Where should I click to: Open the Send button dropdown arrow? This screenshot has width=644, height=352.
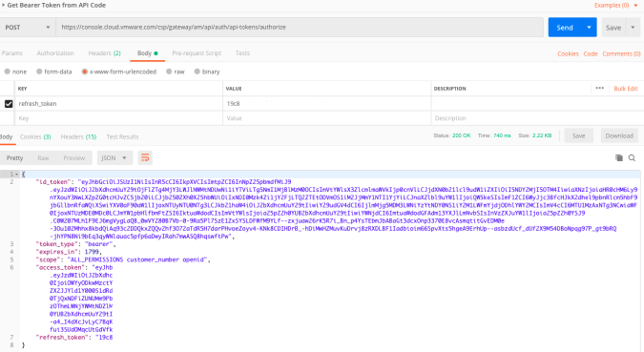pos(589,28)
